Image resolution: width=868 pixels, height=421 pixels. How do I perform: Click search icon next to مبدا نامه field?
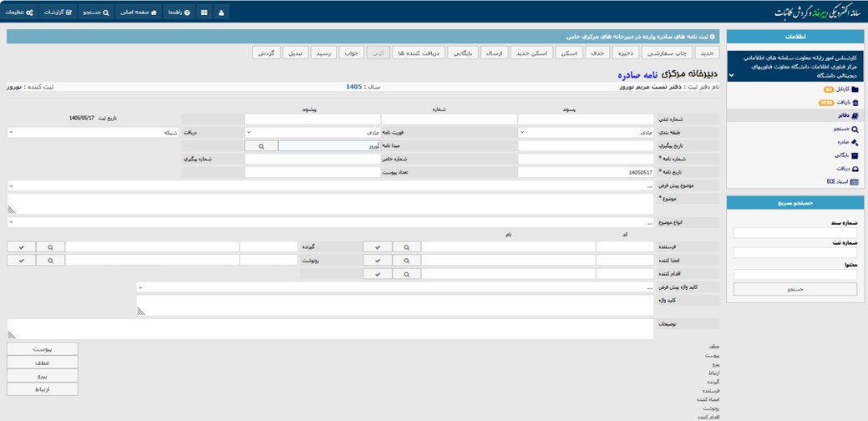tap(261, 146)
